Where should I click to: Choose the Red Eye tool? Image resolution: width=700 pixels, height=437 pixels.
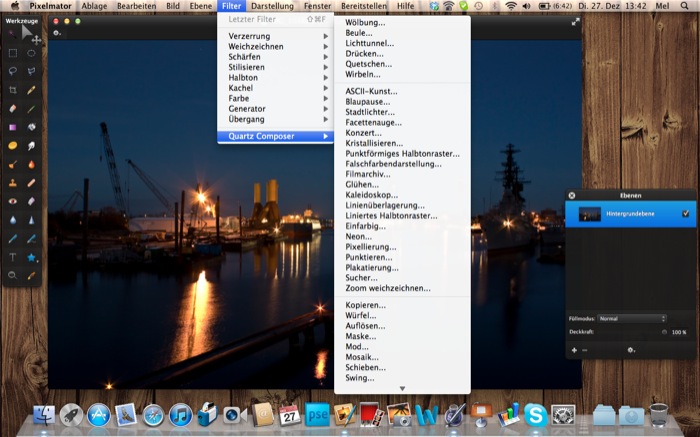13,201
